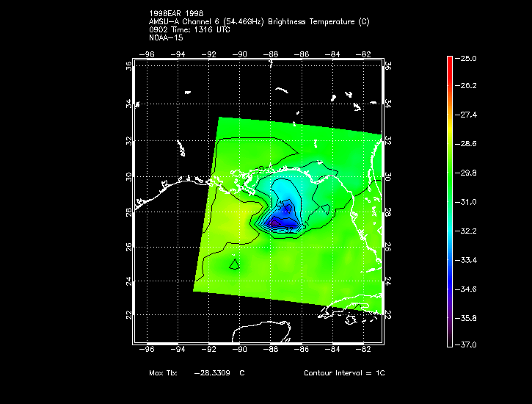Image resolution: width=532 pixels, height=404 pixels.
Task: Click the bottom axis longitude label '-82'
Action: (363, 350)
